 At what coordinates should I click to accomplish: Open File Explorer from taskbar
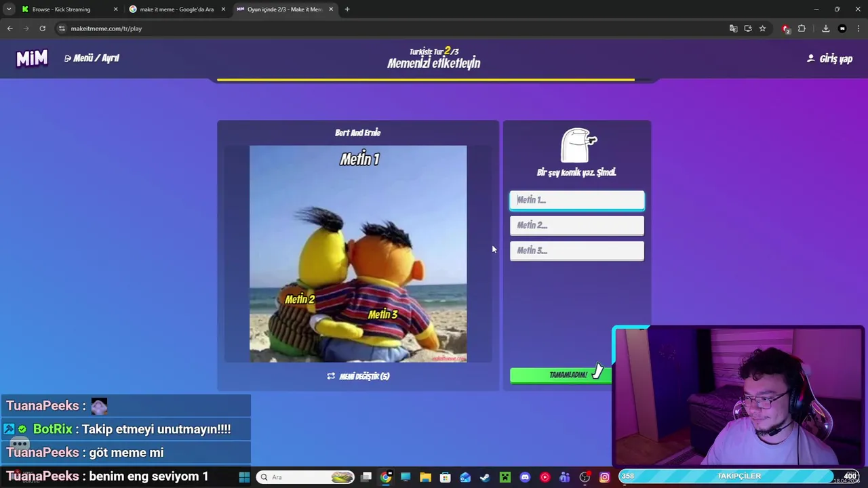point(425,477)
